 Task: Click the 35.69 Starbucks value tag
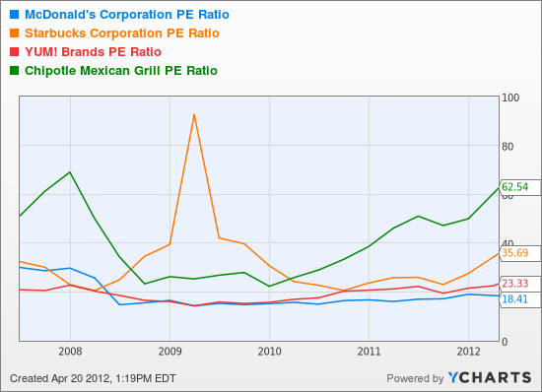[519, 253]
